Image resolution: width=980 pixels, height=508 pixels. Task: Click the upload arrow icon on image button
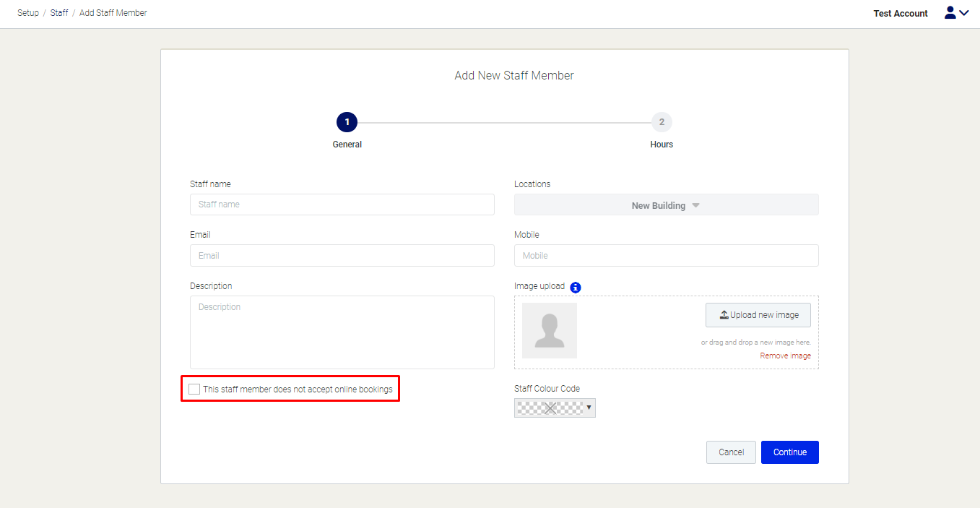pos(724,315)
